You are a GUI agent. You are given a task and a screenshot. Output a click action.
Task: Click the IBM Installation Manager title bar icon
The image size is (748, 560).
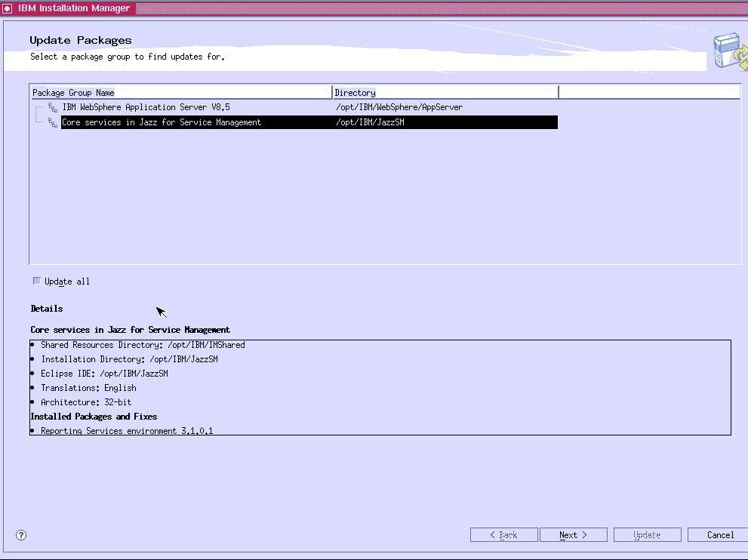tap(7, 8)
